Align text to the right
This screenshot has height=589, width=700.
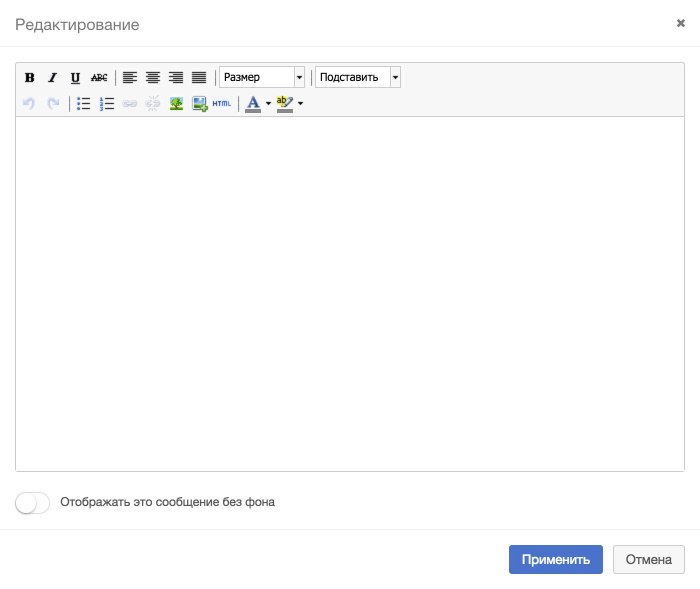pyautogui.click(x=176, y=77)
